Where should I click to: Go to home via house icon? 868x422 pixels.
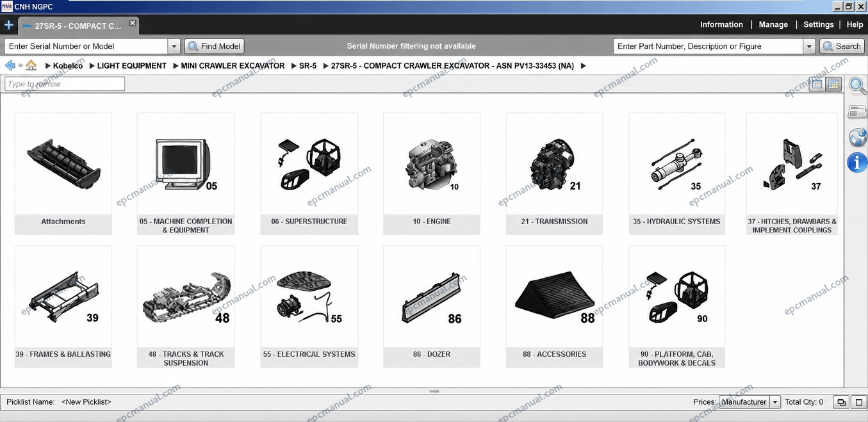31,65
